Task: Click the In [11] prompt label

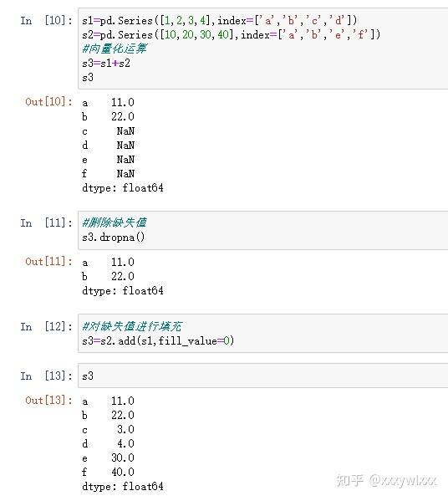Action: click(47, 222)
